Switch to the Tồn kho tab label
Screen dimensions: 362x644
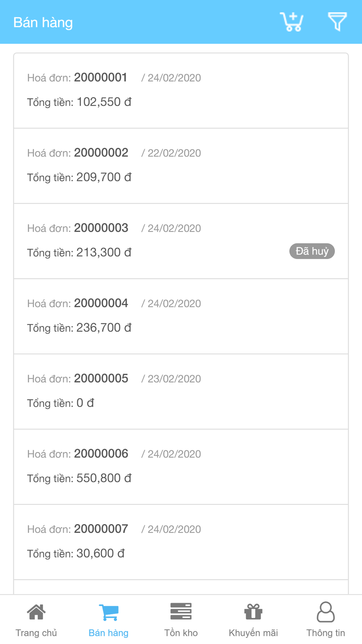(x=181, y=633)
